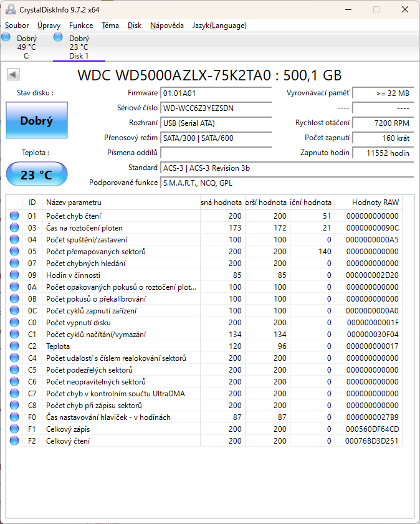Click the Hodnoty RAW column header
The height and width of the screenshot is (524, 420).
click(368, 202)
